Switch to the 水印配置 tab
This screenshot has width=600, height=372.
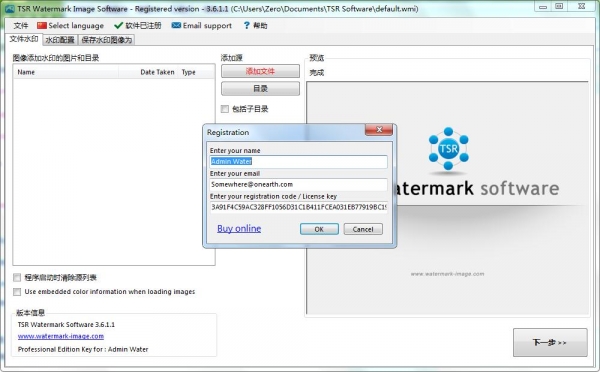coord(60,40)
